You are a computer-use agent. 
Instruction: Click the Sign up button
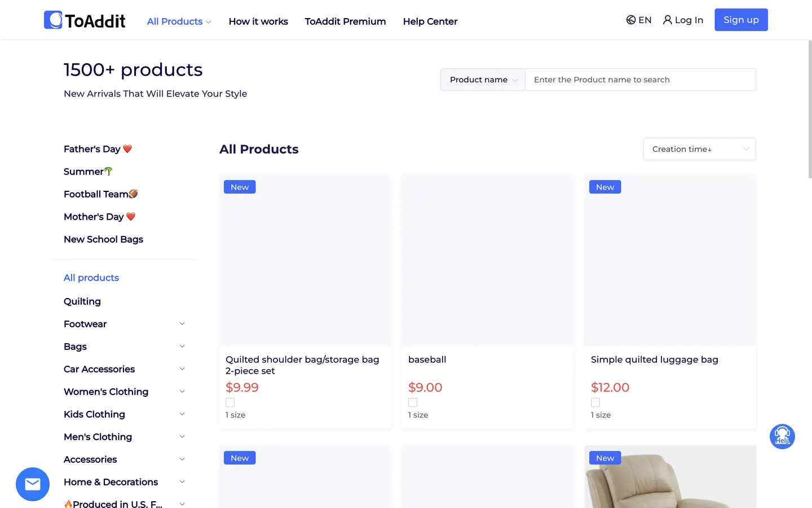tap(741, 20)
